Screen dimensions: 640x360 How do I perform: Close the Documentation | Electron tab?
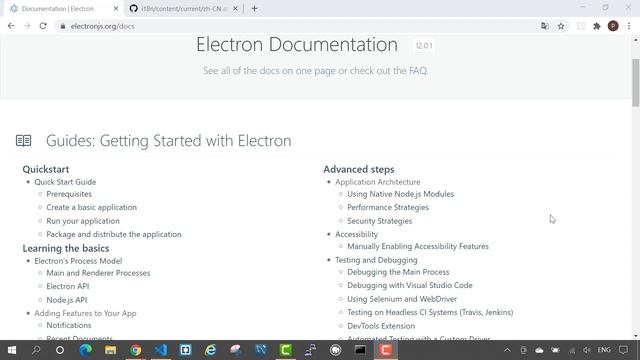[x=116, y=8]
